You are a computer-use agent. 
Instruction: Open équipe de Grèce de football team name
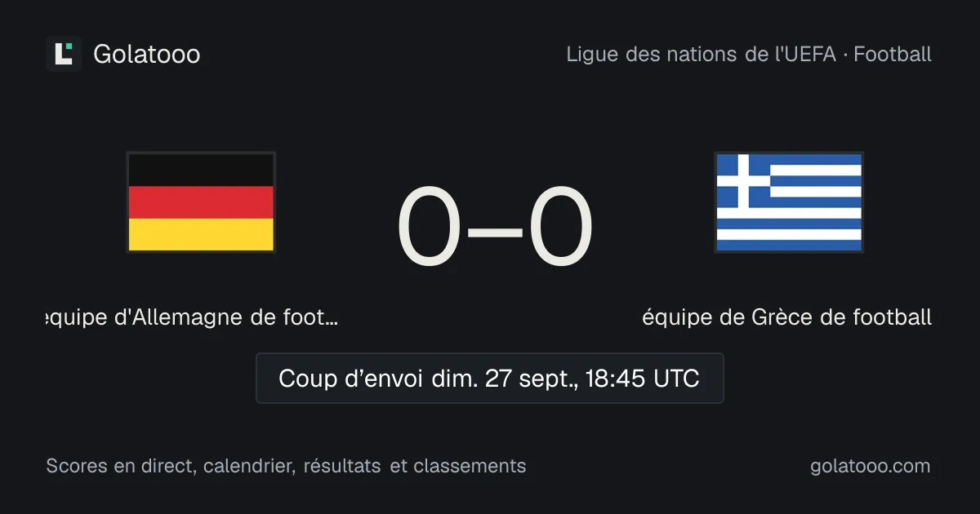(787, 317)
